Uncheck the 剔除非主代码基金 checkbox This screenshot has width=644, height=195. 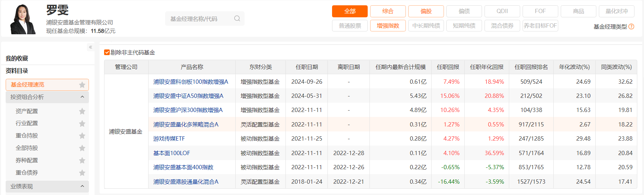point(107,52)
